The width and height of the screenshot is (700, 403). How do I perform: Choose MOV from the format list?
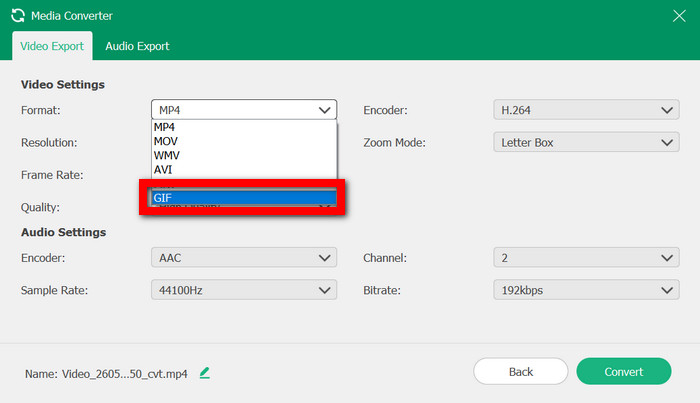click(244, 141)
